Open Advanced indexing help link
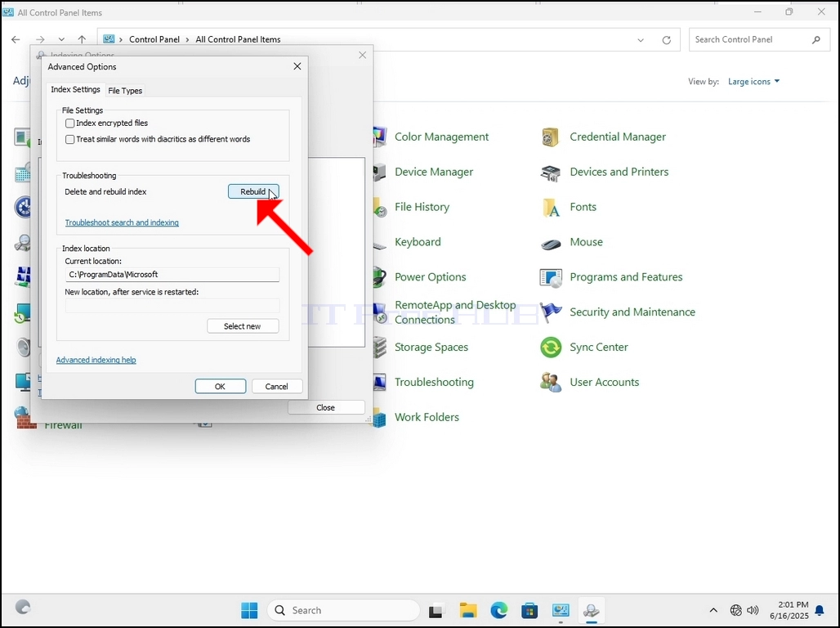840x628 pixels. 96,360
